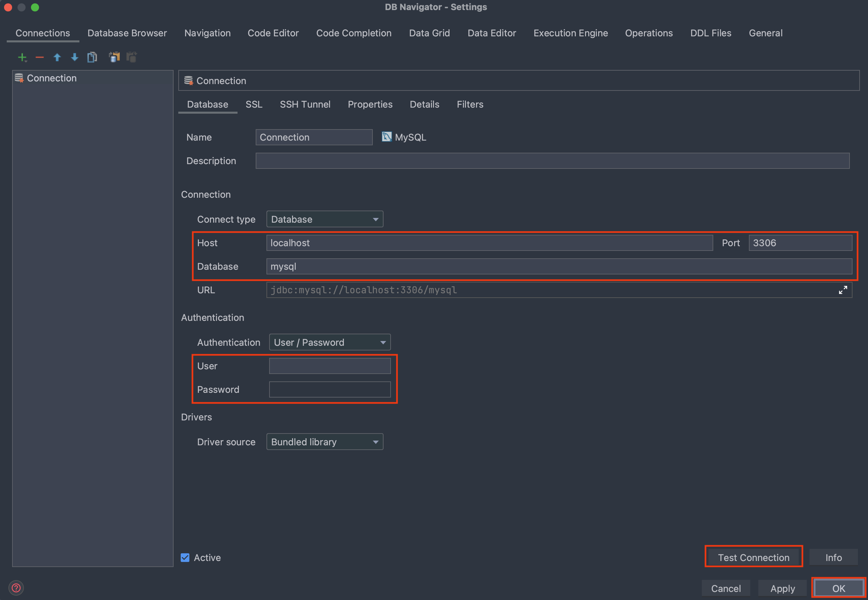Screen dimensions: 868x600
Task: Click the Host field containing localhost
Action: click(x=490, y=243)
